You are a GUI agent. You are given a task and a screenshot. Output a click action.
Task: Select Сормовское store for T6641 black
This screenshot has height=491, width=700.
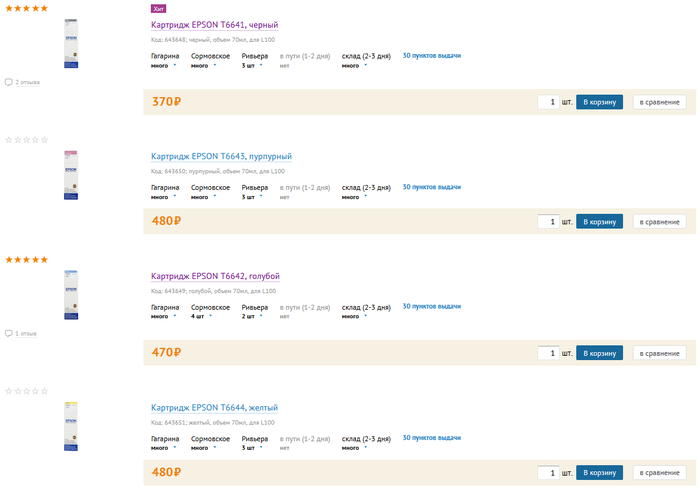[210, 60]
